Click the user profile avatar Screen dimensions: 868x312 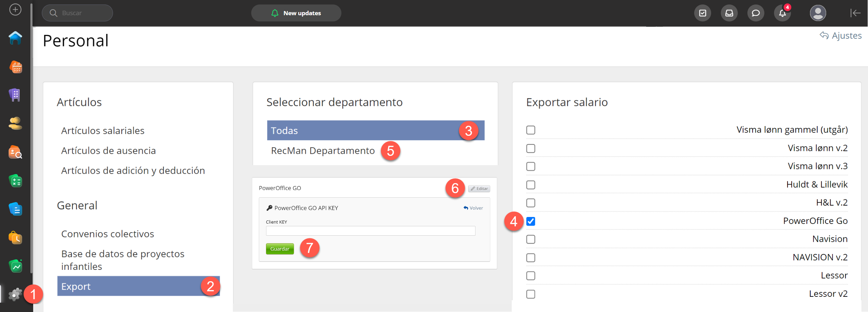point(818,13)
